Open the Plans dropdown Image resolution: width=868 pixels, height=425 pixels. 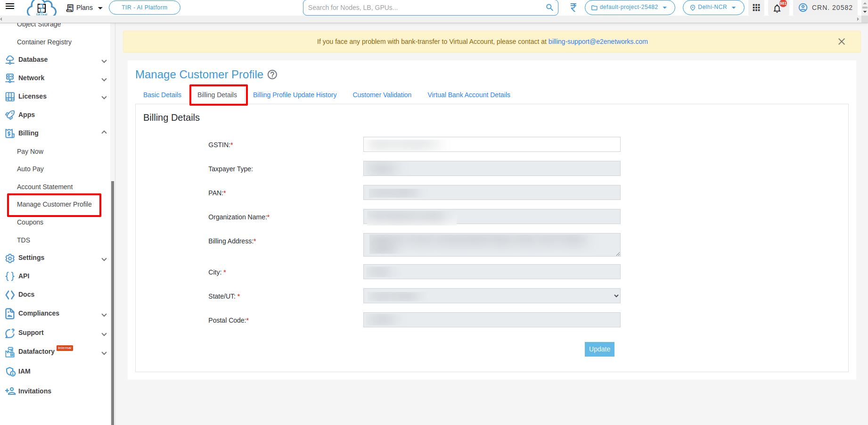[84, 8]
